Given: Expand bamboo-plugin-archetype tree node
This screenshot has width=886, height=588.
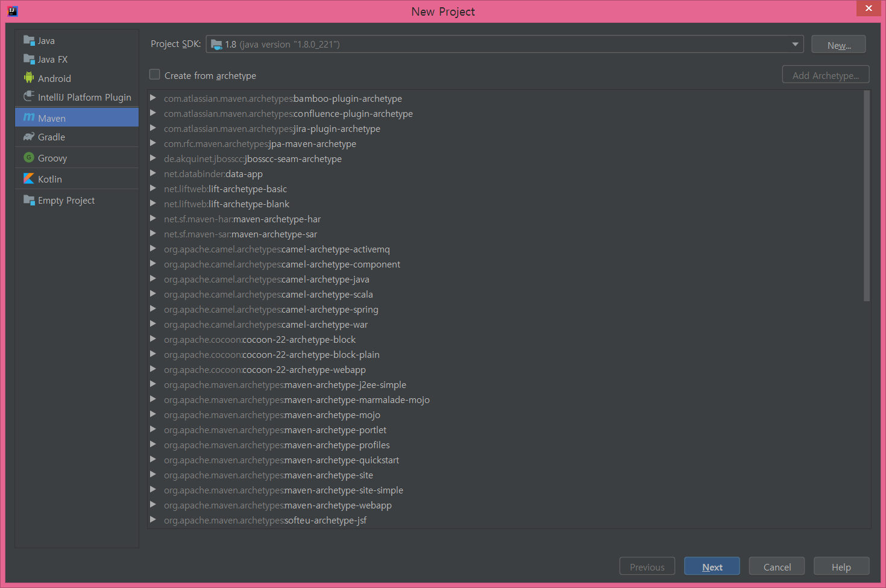Looking at the screenshot, I should (x=153, y=98).
